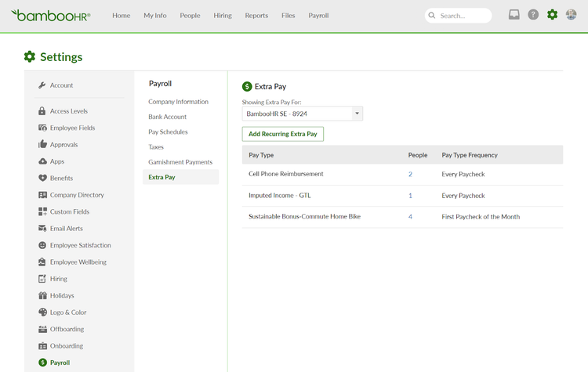Click people count 4 for Sustainable Bonus
The width and height of the screenshot is (588, 372).
click(410, 216)
